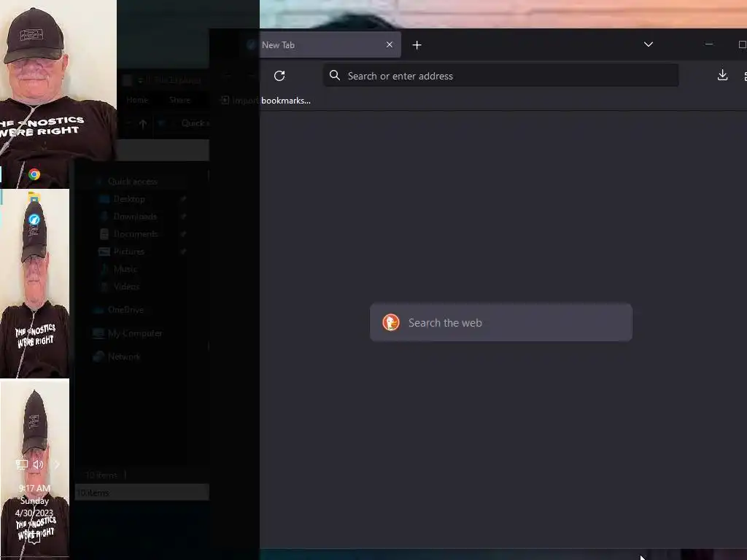Image resolution: width=747 pixels, height=560 pixels.
Task: Click the Search the web box
Action: pos(500,322)
